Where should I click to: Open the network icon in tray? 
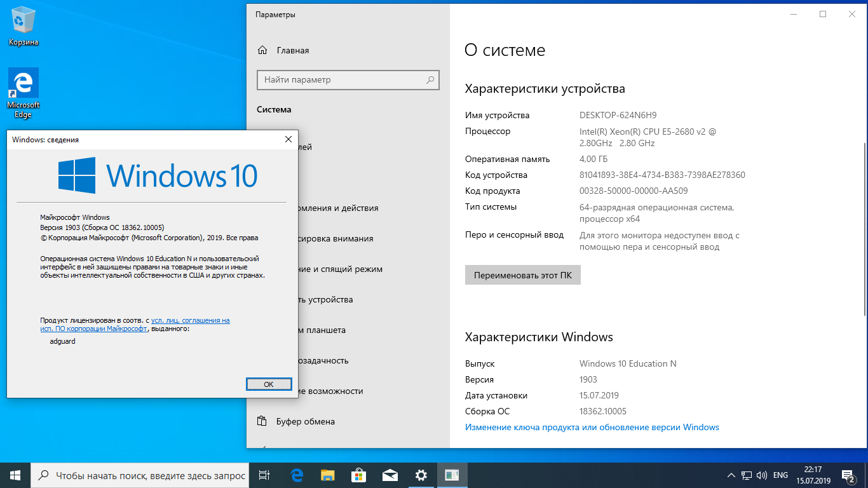(747, 475)
